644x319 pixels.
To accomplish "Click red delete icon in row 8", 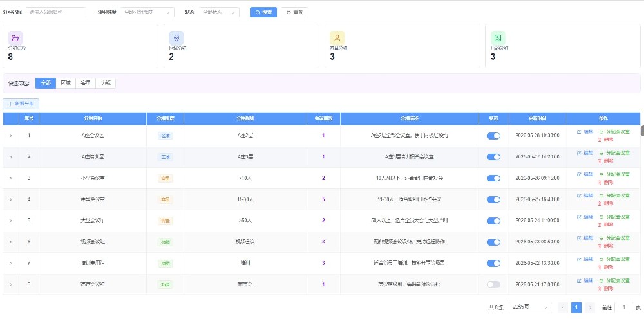I will pos(600,289).
